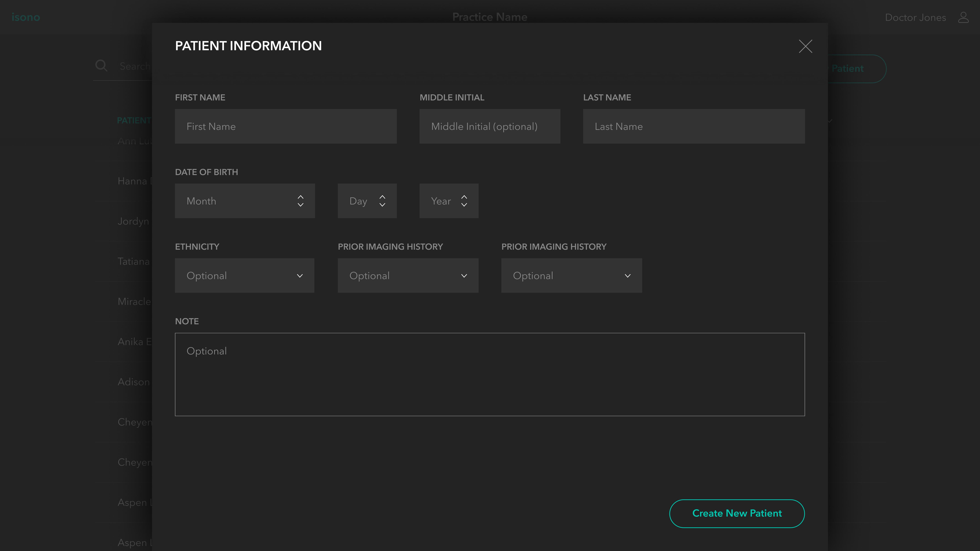The image size is (980, 551).
Task: Click the Middle Initial input field
Action: [x=490, y=126]
